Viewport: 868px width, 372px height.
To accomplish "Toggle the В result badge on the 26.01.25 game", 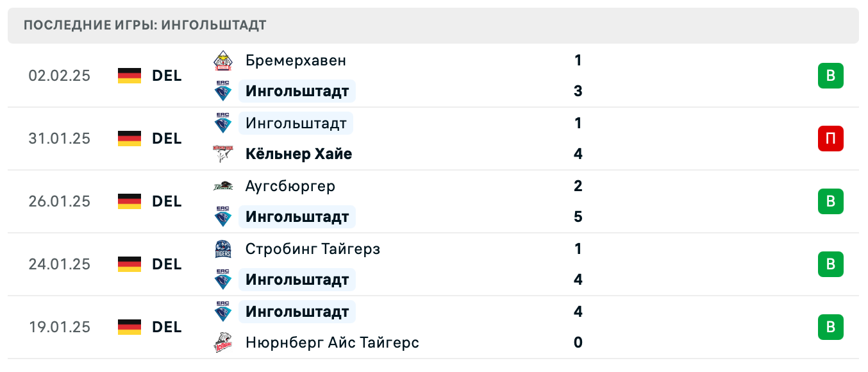I will tap(831, 201).
